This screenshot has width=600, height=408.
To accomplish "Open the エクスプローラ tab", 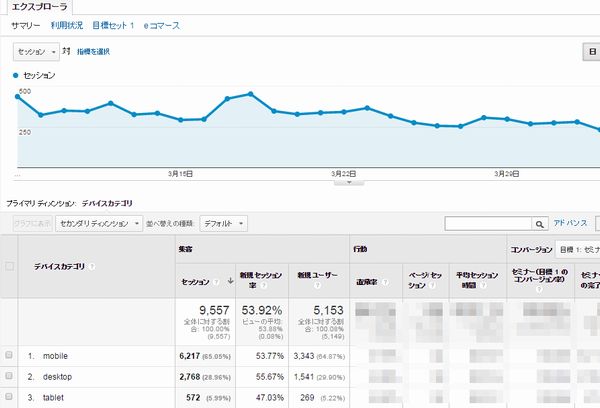I will [39, 7].
